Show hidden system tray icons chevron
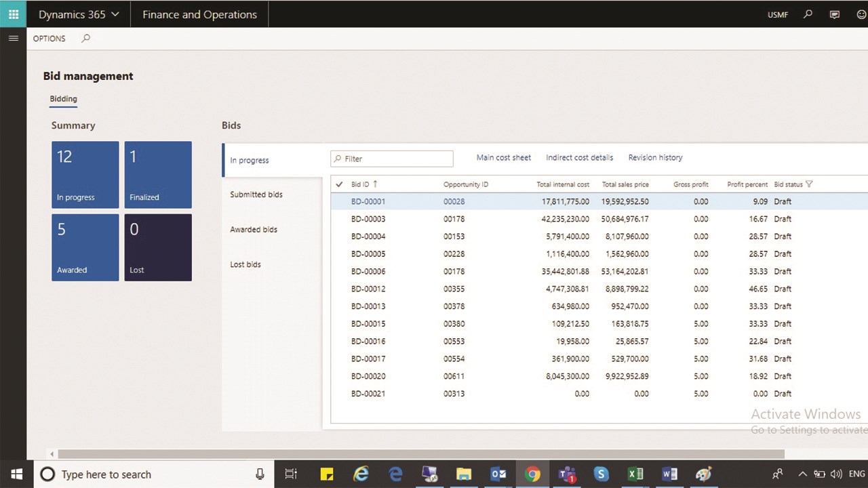 pyautogui.click(x=803, y=474)
